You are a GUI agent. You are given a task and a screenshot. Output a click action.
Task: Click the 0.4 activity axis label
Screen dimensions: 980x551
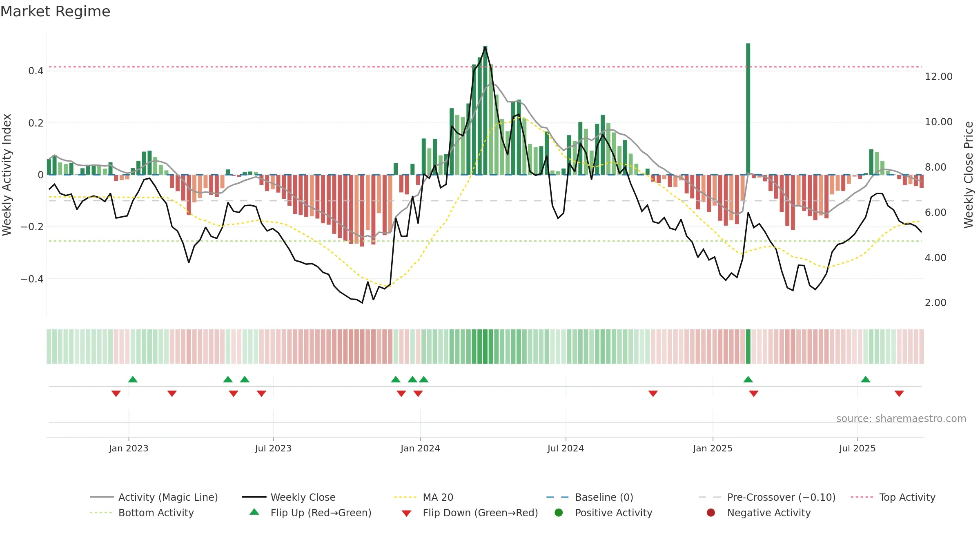(x=36, y=71)
